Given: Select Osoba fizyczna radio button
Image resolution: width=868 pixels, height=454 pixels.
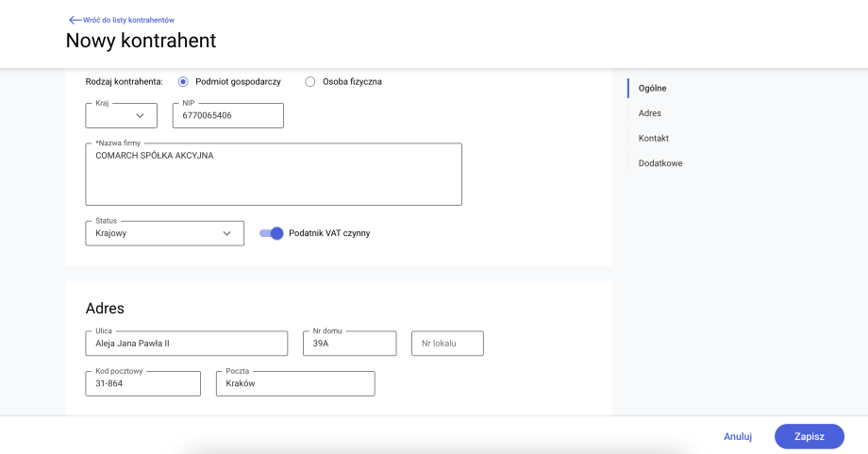Looking at the screenshot, I should (x=309, y=81).
